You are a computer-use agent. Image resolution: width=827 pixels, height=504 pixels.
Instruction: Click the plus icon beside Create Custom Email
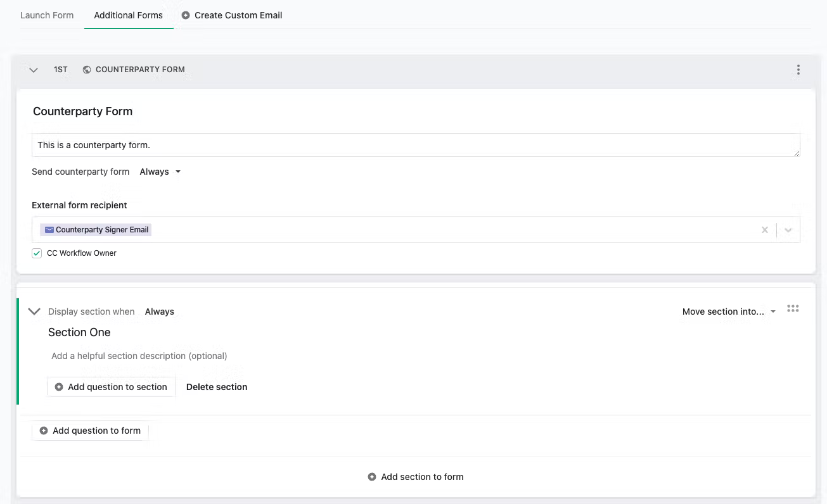[x=186, y=15]
